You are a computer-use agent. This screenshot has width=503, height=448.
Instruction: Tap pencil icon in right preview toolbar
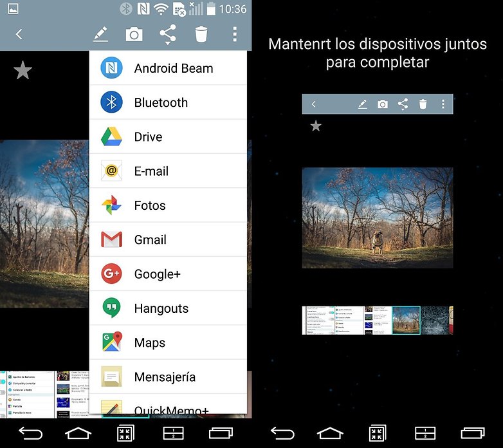(x=363, y=104)
